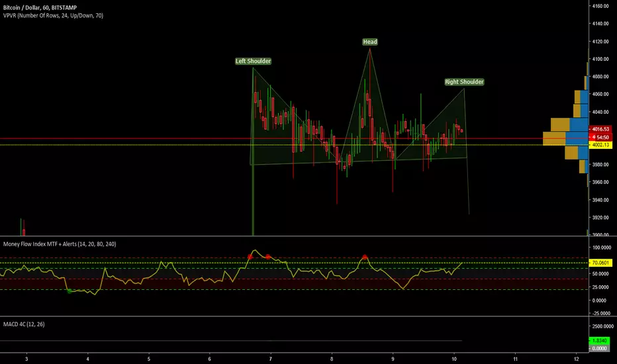This screenshot has width=617, height=364.
Task: Click date 8 on the time axis
Action: tap(332, 359)
